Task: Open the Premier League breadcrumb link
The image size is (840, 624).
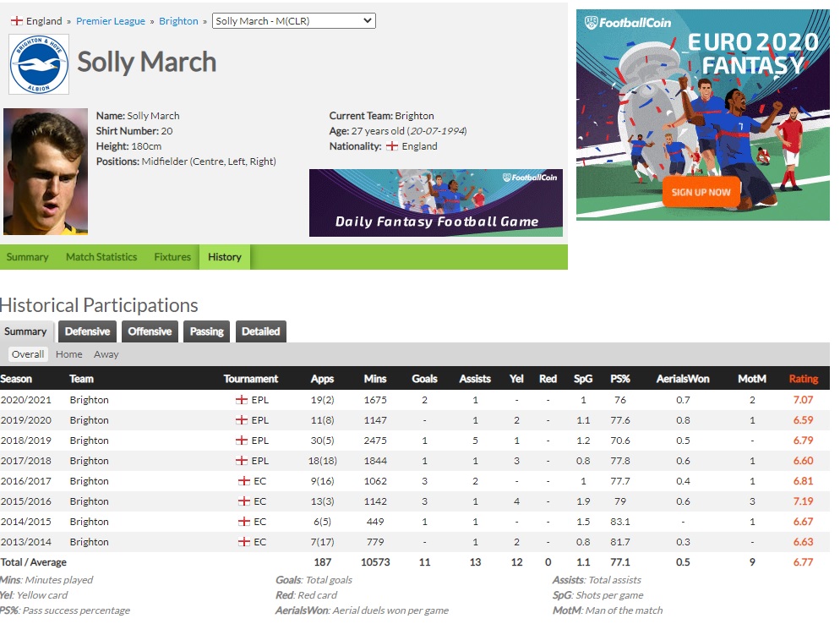Action: (x=111, y=21)
